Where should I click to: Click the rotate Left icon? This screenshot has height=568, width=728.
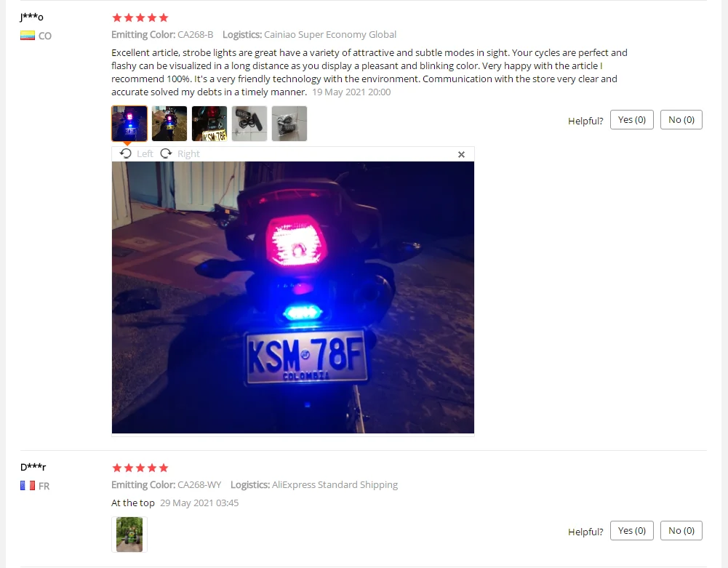click(125, 153)
